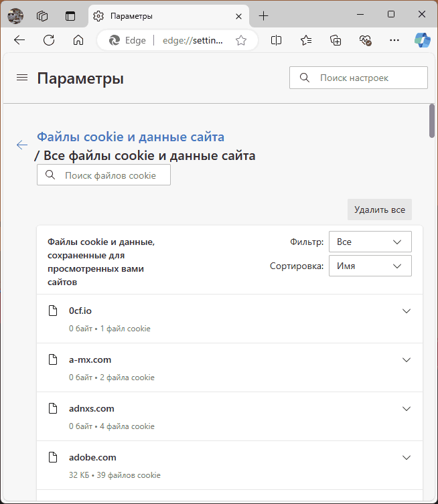This screenshot has width=438, height=504.
Task: Select the adobe.com site name
Action: tap(92, 457)
